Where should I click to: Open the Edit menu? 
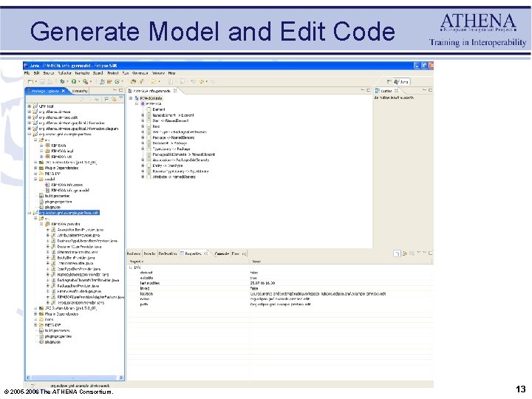point(37,73)
